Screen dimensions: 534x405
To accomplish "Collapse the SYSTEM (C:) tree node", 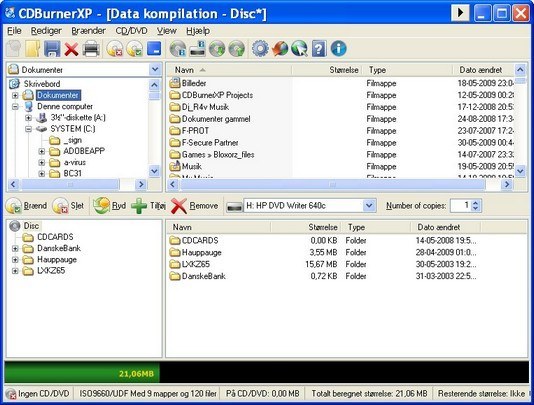I will 28,129.
